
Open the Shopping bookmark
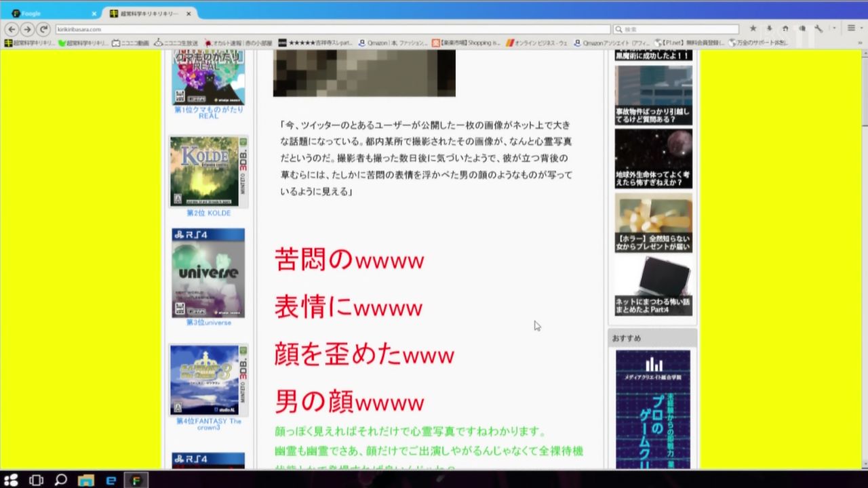(x=466, y=43)
